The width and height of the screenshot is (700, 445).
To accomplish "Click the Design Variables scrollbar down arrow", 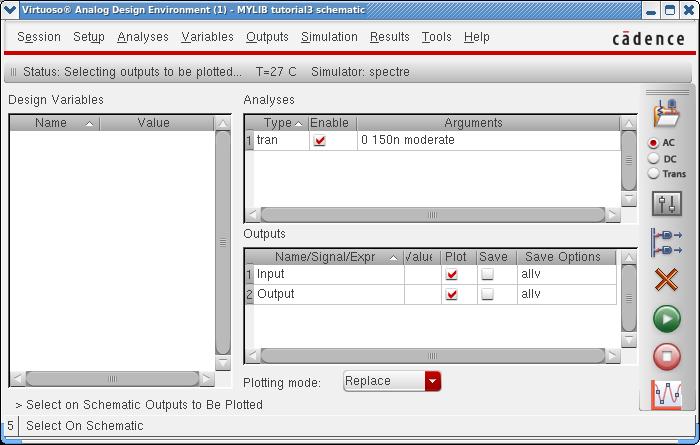I will click(x=223, y=362).
